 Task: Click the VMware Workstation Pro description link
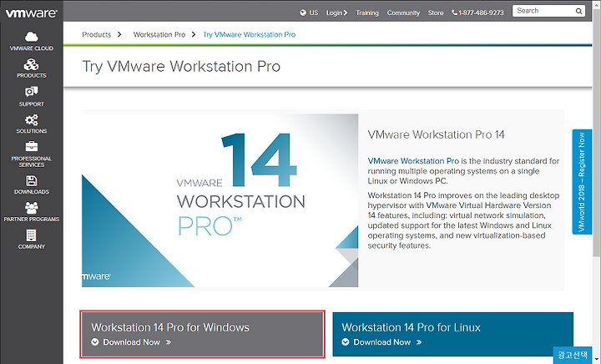point(413,161)
